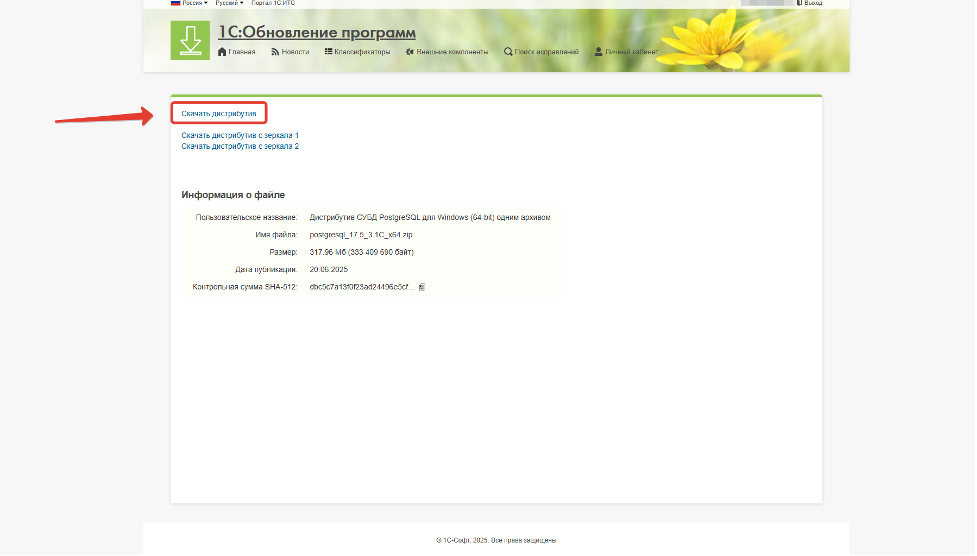Download the distribution from зеркала 1

click(x=240, y=135)
